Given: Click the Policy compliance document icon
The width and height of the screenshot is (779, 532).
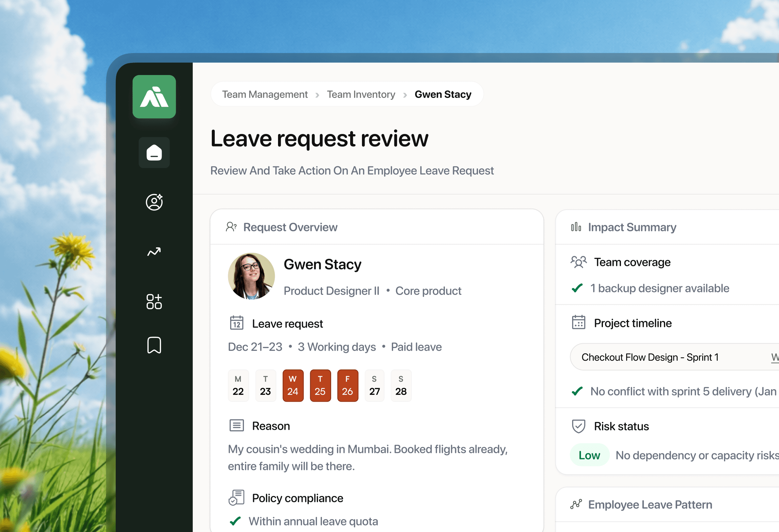Looking at the screenshot, I should [236, 498].
